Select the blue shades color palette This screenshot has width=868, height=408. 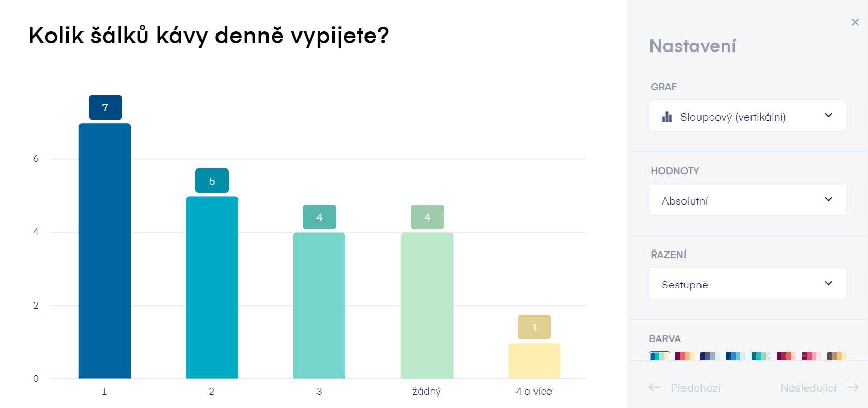pos(735,356)
